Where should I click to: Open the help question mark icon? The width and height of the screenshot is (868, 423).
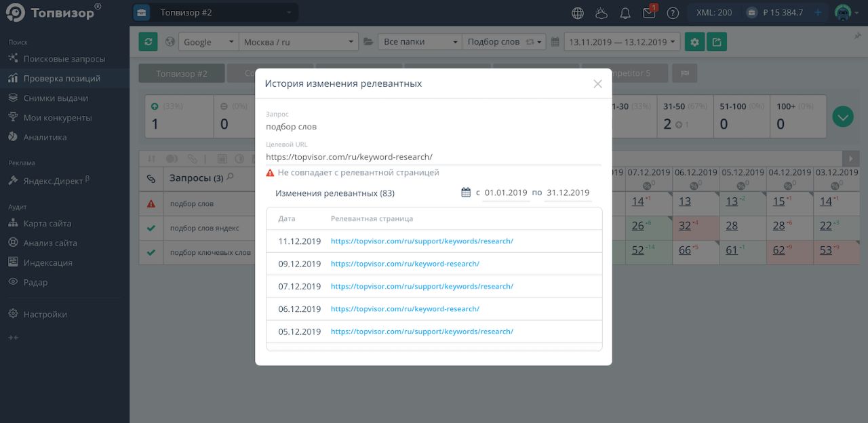coord(673,13)
